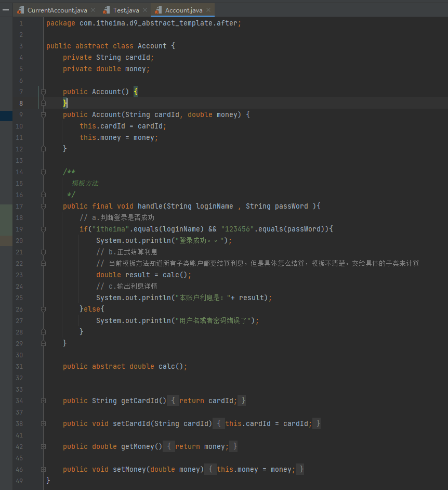Collapse the if block fold at line 19
This screenshot has width=448, height=490.
click(x=43, y=229)
